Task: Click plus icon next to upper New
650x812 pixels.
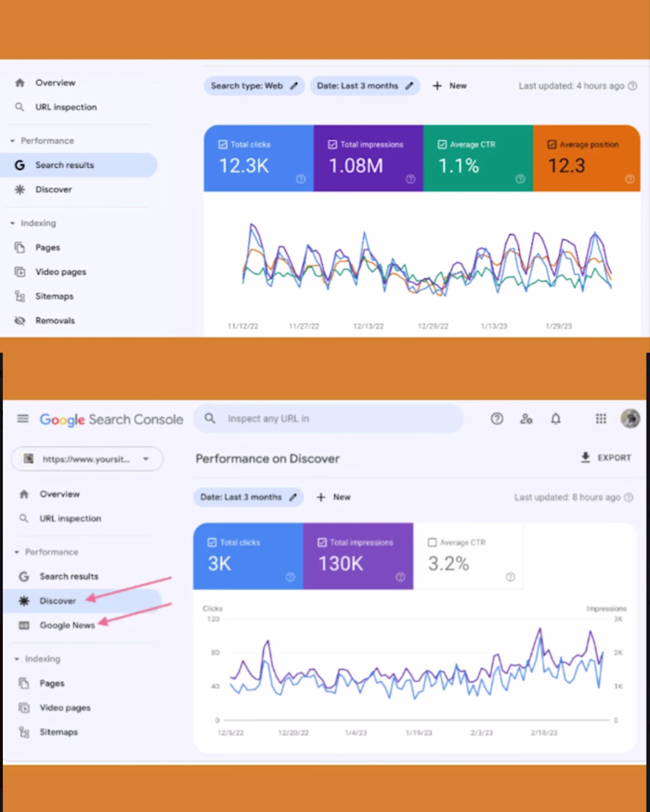Action: [437, 86]
